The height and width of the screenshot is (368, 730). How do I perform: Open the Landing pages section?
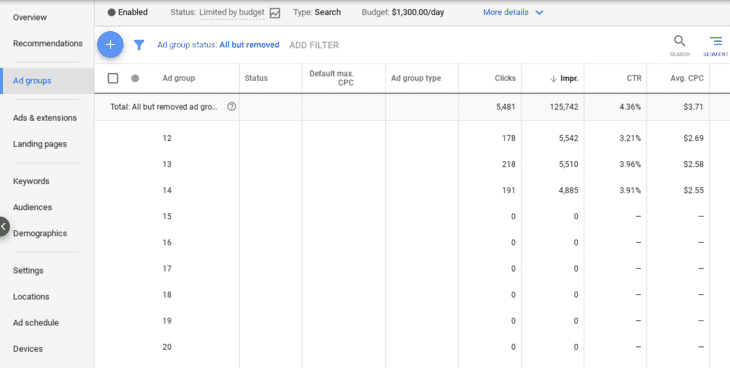click(x=40, y=144)
